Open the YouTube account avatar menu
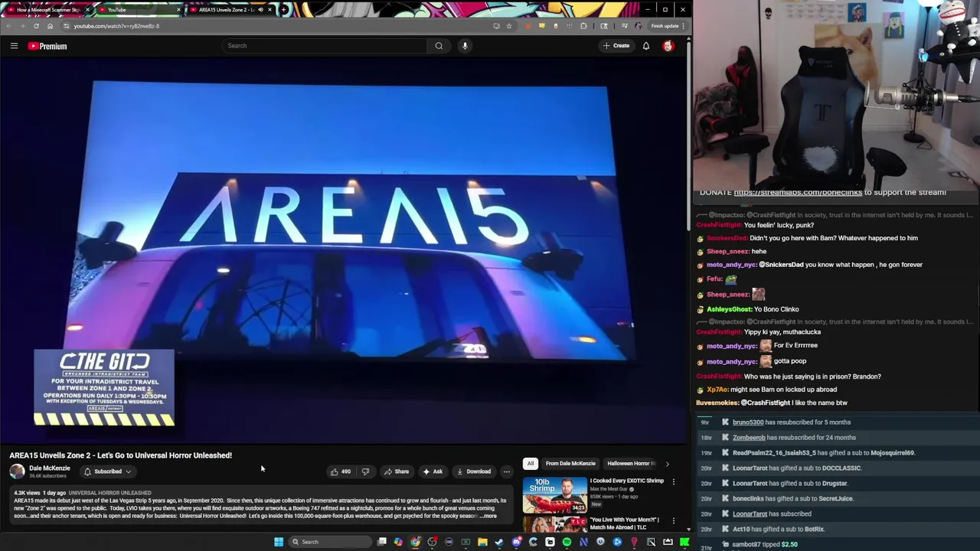Screen dimensions: 980x551 click(668, 46)
